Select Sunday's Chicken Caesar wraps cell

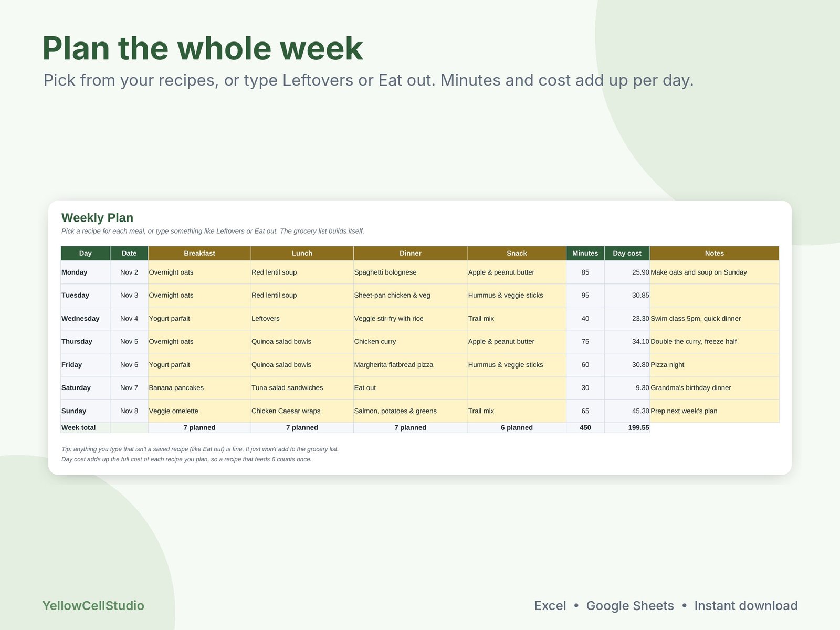[302, 411]
